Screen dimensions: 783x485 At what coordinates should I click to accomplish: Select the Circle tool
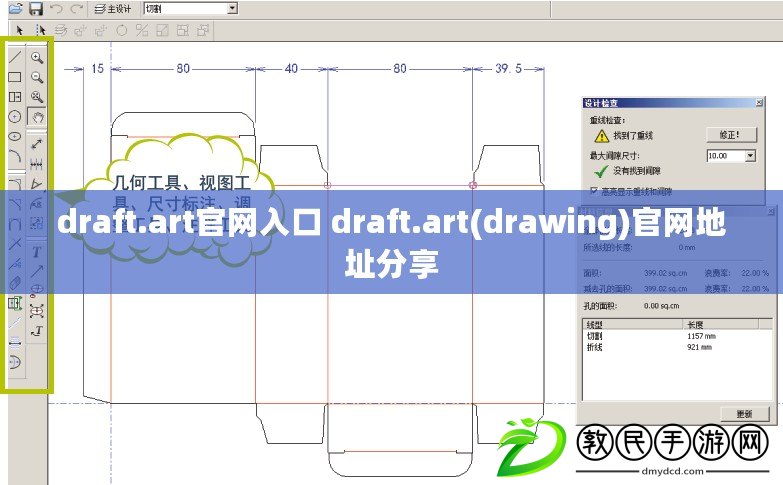coord(15,116)
